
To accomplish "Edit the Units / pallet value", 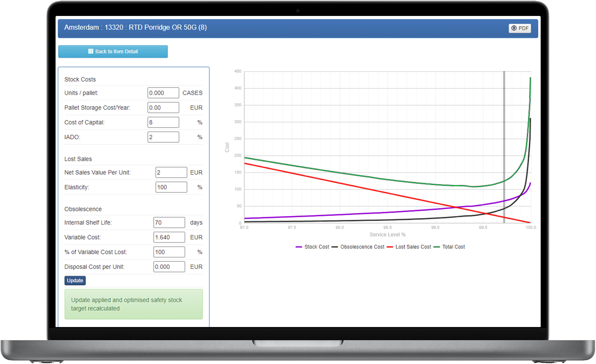I will click(163, 93).
